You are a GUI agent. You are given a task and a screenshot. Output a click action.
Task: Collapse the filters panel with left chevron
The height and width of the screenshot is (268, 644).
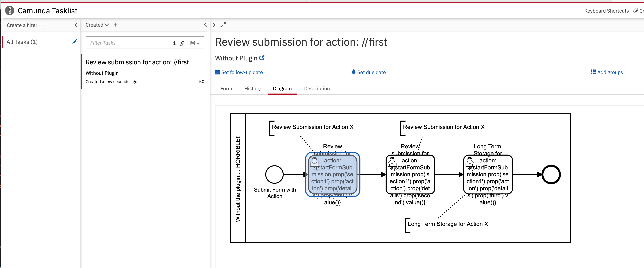coord(76,25)
